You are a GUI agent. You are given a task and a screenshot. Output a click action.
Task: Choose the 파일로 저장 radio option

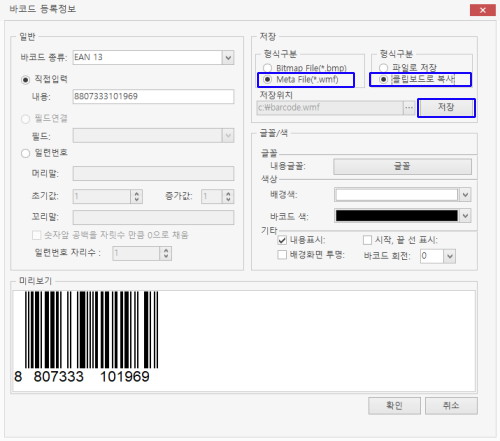(383, 68)
